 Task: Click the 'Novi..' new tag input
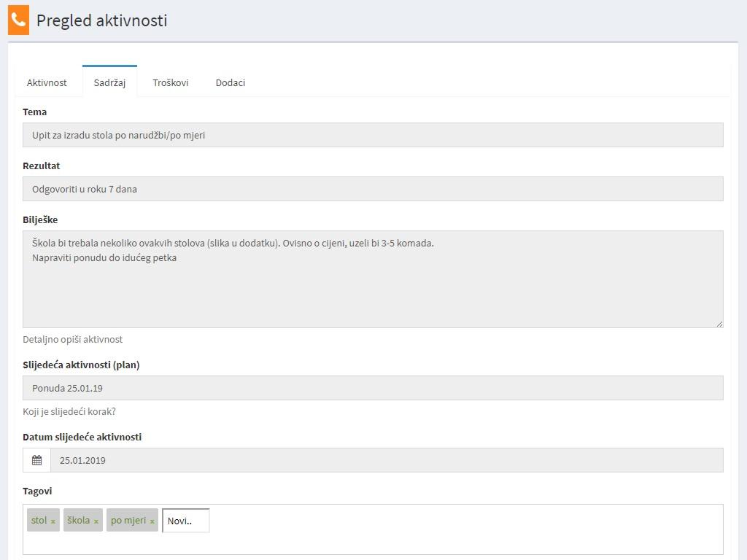point(186,521)
